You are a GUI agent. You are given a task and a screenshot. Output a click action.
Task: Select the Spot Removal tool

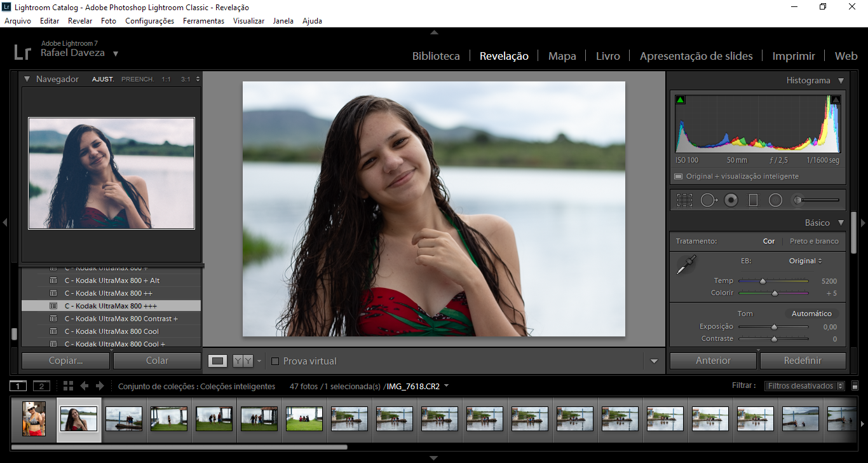[x=709, y=200]
